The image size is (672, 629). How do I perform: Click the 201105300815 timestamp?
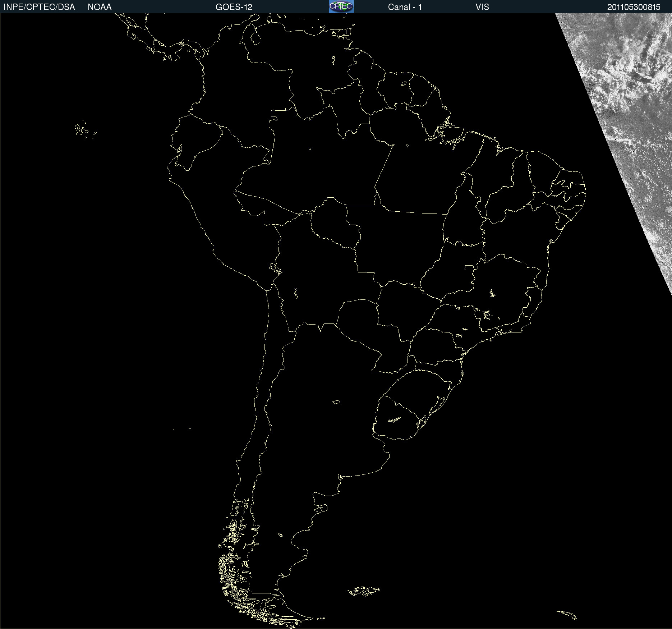pos(634,7)
